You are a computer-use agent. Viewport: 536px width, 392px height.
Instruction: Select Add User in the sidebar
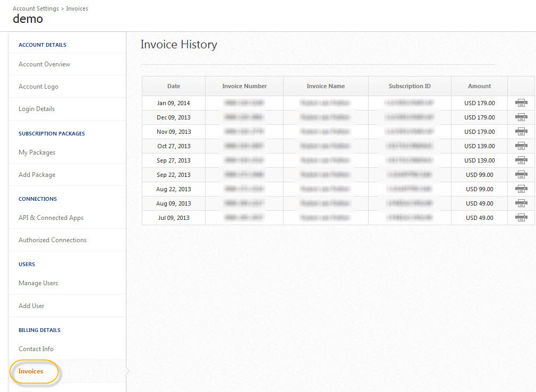point(31,306)
